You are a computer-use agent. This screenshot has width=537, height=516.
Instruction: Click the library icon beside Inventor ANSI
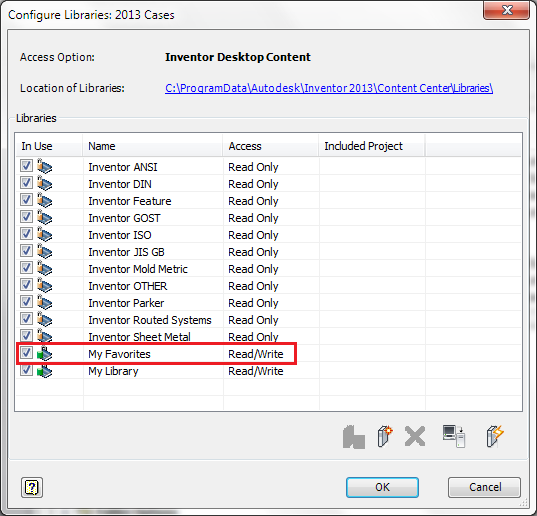[x=45, y=166]
